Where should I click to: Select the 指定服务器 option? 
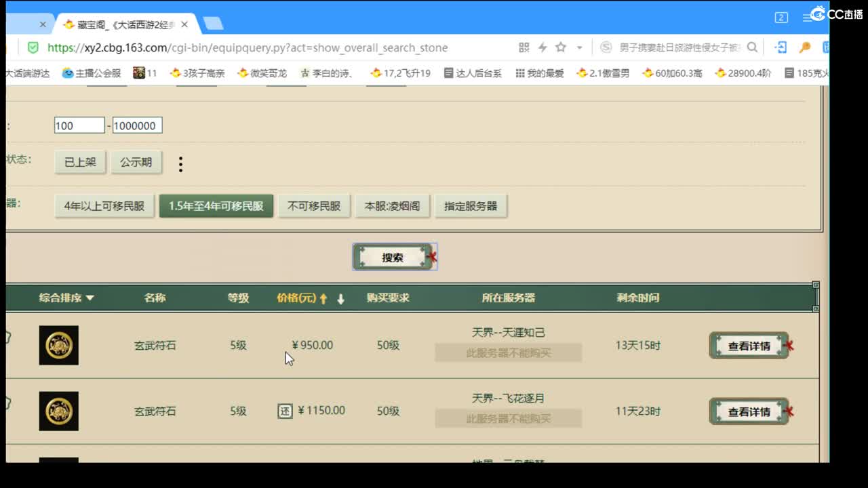point(471,206)
